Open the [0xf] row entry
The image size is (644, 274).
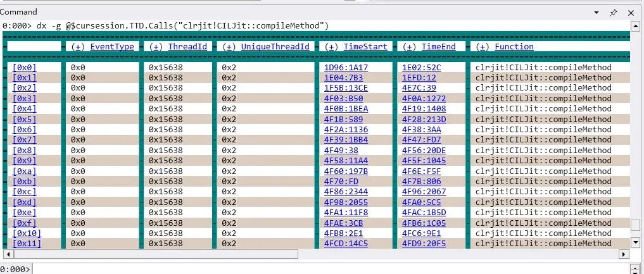(x=24, y=223)
